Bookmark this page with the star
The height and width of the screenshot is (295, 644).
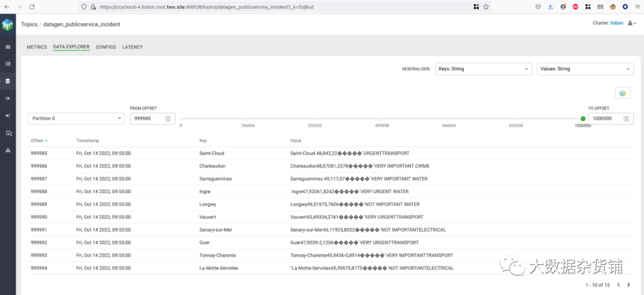coord(486,7)
